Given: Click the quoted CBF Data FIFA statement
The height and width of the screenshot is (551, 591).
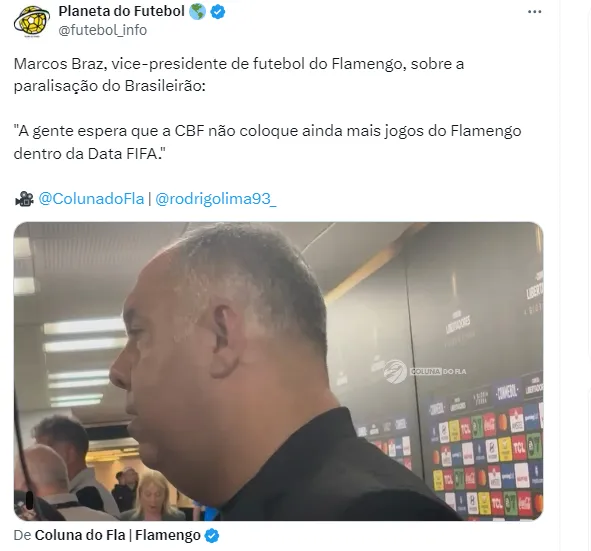Looking at the screenshot, I should 267,142.
